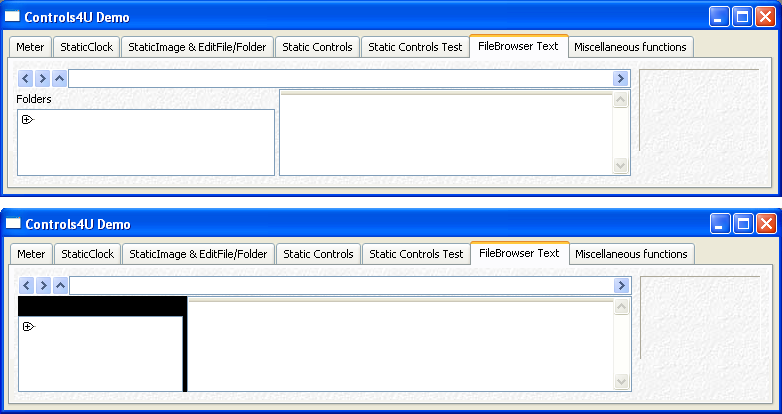Switch to StaticClock tab in the bottom window

(x=88, y=254)
